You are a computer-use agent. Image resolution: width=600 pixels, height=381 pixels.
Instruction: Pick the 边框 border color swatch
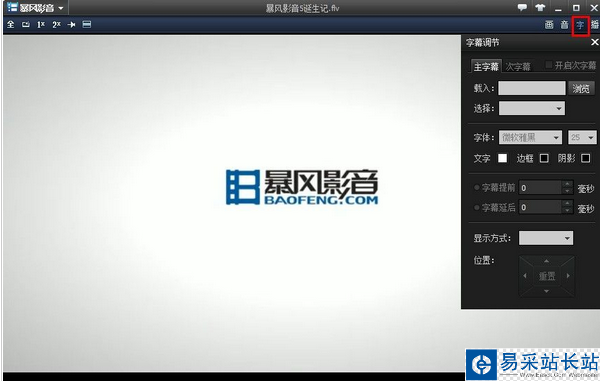point(544,158)
